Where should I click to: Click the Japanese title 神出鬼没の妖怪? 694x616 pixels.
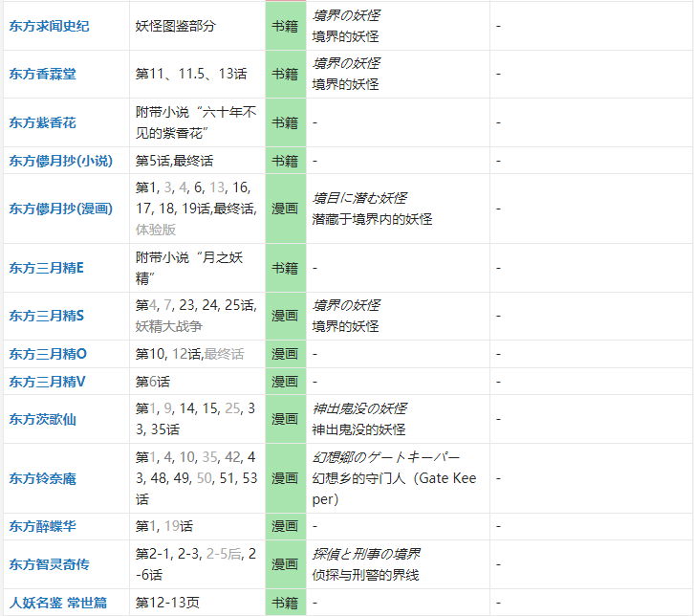(x=359, y=408)
